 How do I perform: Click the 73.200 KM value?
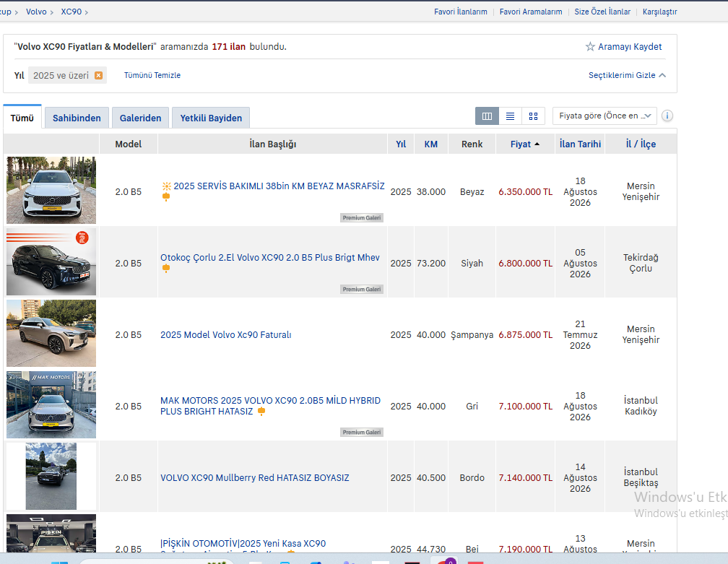[x=431, y=263]
